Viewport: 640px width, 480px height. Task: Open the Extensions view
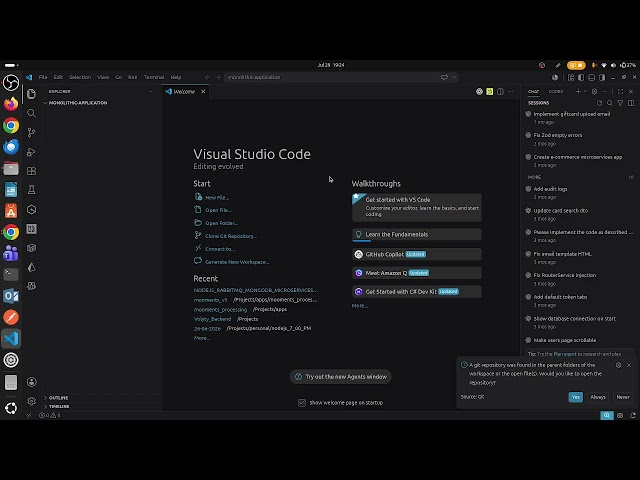[31, 171]
